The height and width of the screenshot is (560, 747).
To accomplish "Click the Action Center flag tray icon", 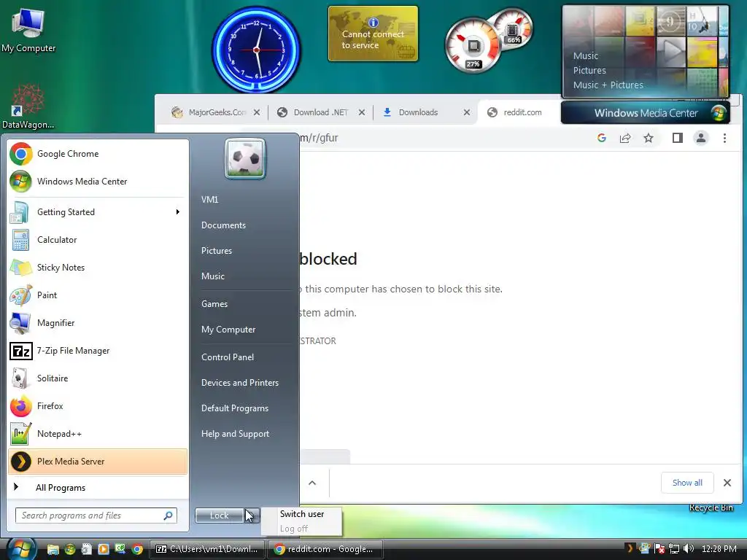I will tap(659, 548).
